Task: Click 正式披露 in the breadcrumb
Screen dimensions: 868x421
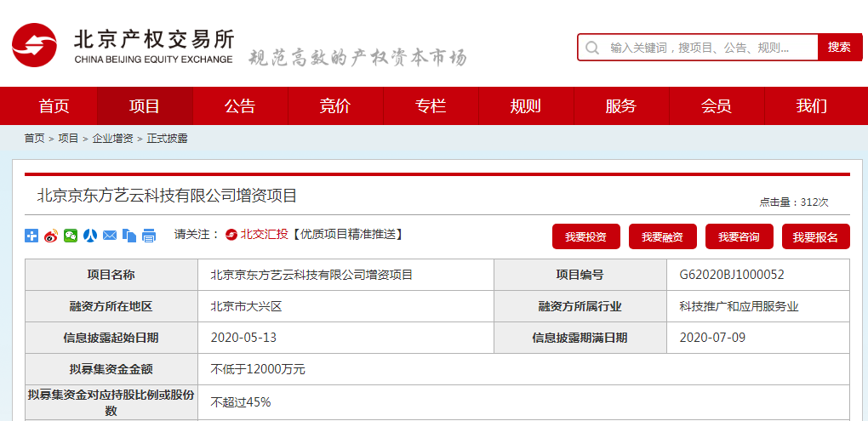Action: click(167, 139)
